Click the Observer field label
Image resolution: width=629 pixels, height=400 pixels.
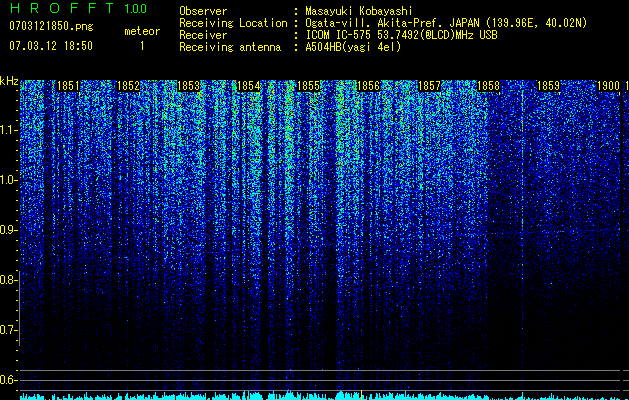203,11
